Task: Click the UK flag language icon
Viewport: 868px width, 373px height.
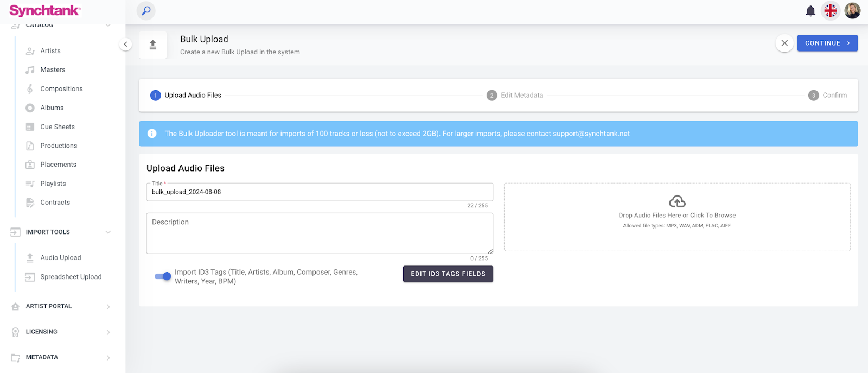Action: tap(831, 11)
